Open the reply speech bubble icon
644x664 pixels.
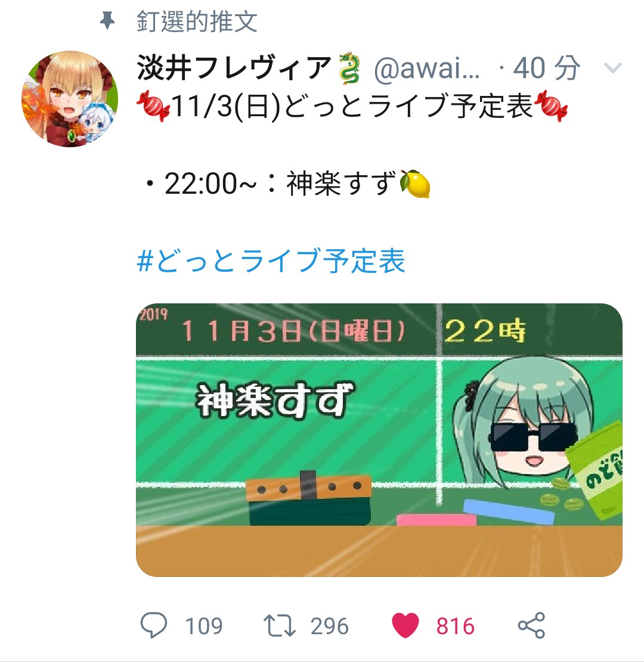153,625
